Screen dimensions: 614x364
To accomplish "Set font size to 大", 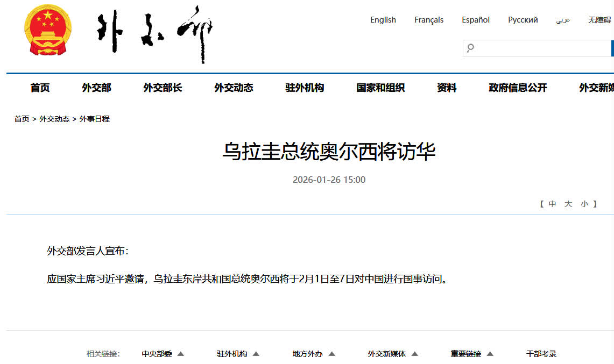I will coord(568,204).
